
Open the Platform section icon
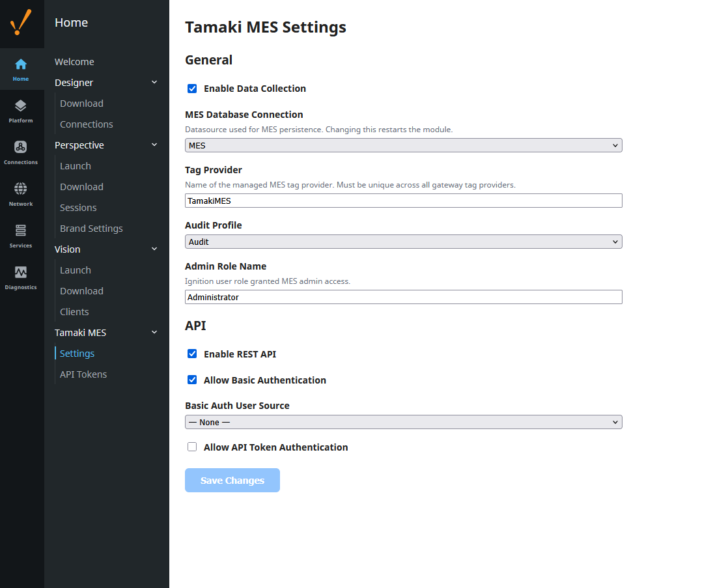click(x=21, y=111)
